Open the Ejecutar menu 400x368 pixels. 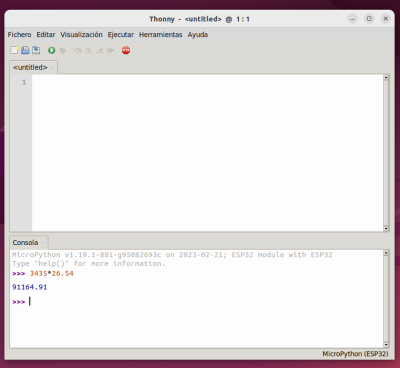coord(121,35)
